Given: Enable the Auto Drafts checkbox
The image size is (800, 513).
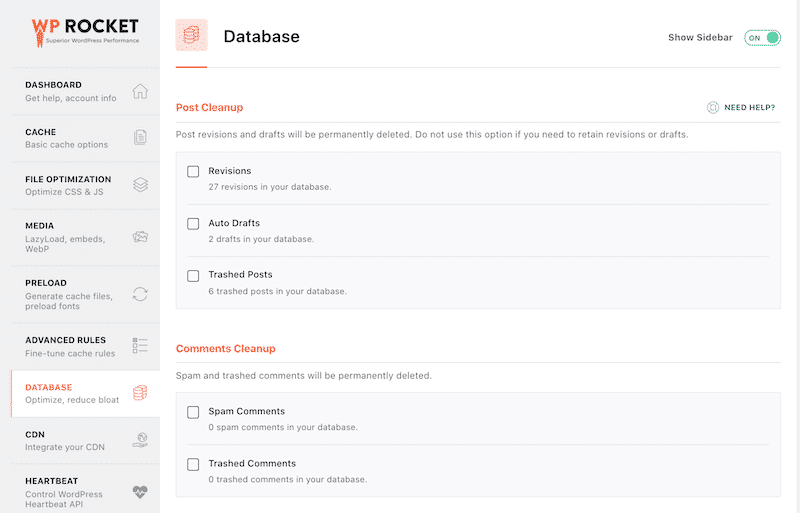Looking at the screenshot, I should tap(193, 224).
